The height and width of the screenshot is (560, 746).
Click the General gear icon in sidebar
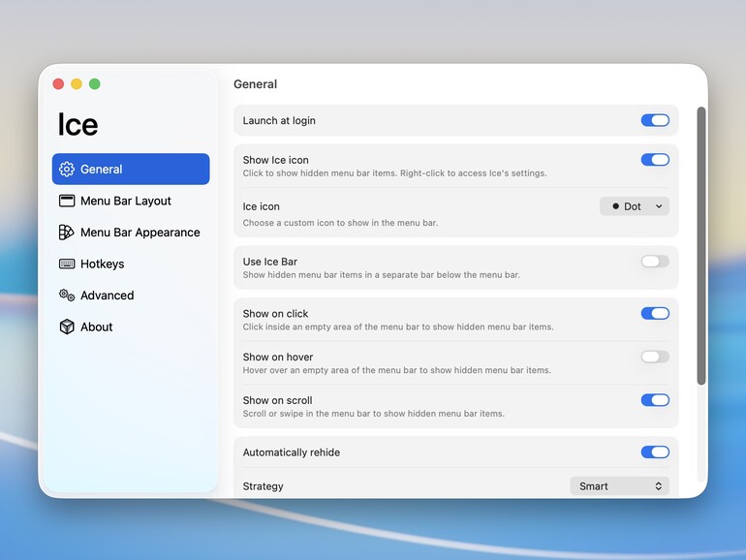tap(67, 169)
